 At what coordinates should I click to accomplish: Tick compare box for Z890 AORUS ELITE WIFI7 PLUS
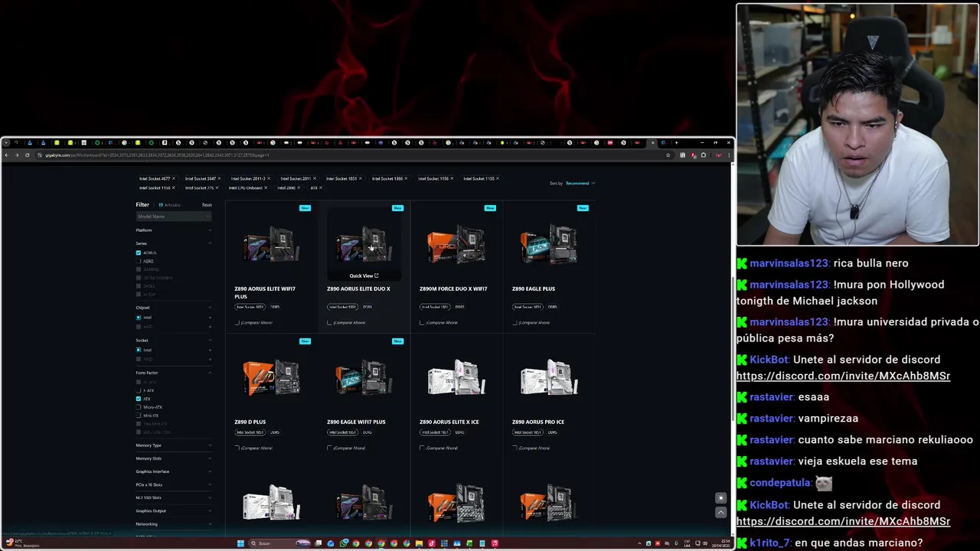(x=237, y=322)
